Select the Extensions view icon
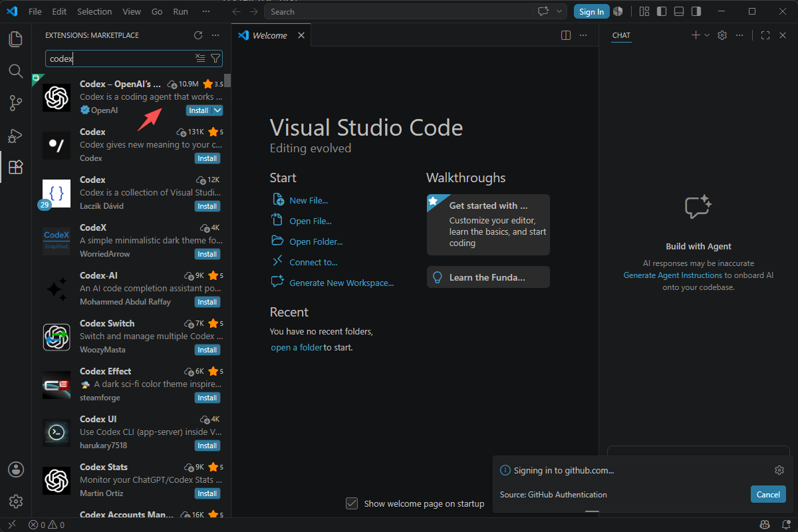The image size is (798, 532). (15, 167)
